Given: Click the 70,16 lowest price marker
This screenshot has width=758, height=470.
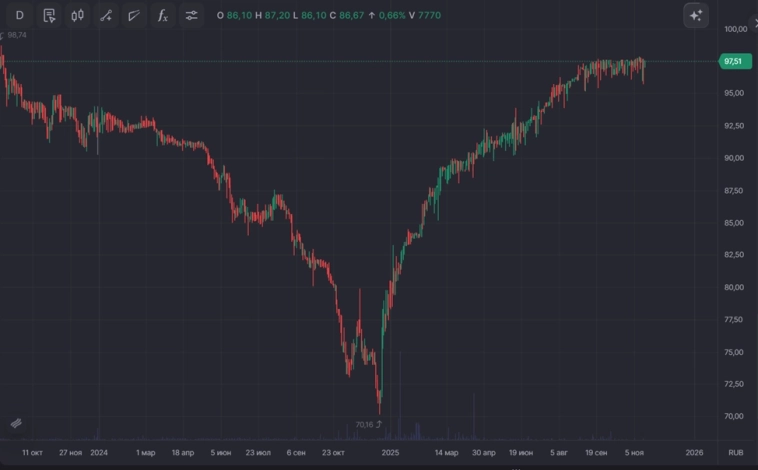Looking at the screenshot, I should (x=366, y=424).
